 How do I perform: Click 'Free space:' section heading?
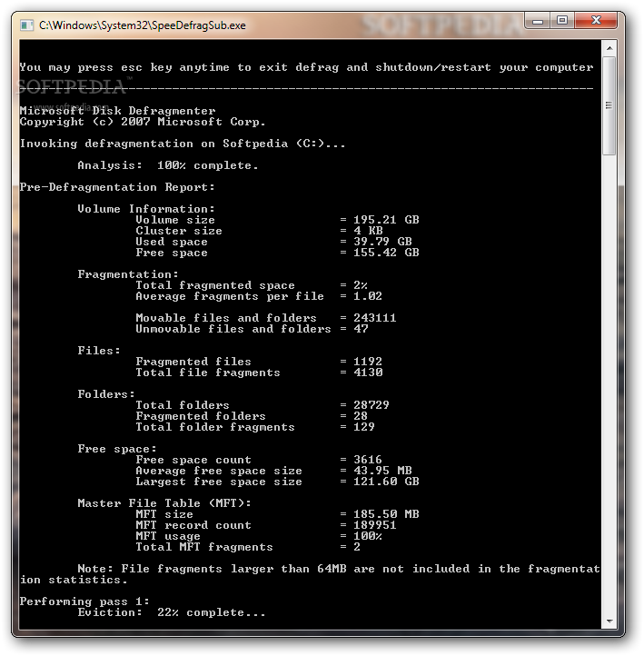[117, 449]
